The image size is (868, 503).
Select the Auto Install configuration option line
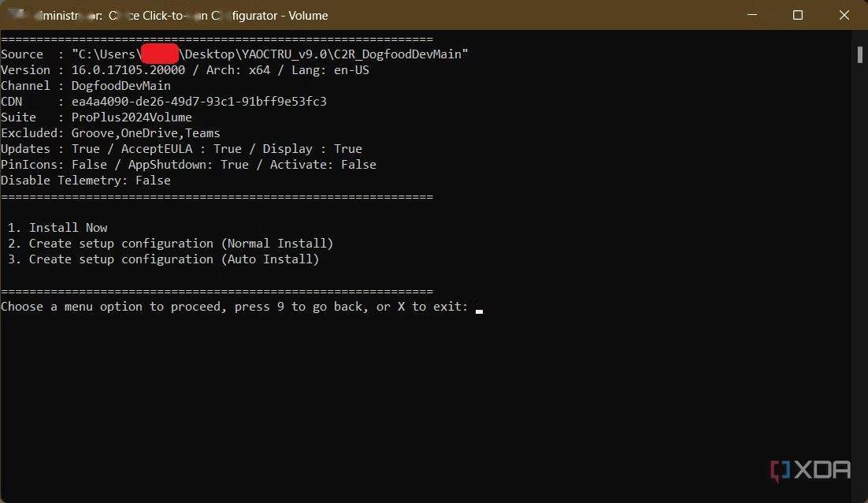coord(164,259)
